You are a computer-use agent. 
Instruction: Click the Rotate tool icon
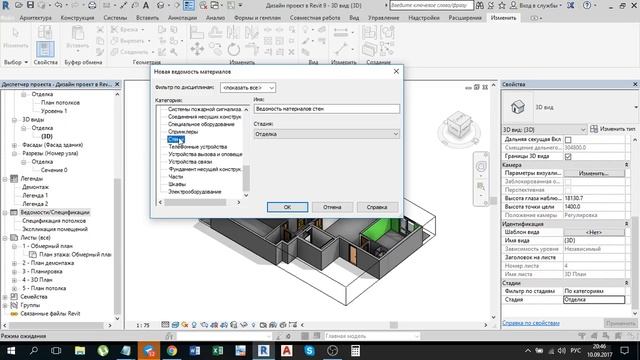[x=234, y=49]
